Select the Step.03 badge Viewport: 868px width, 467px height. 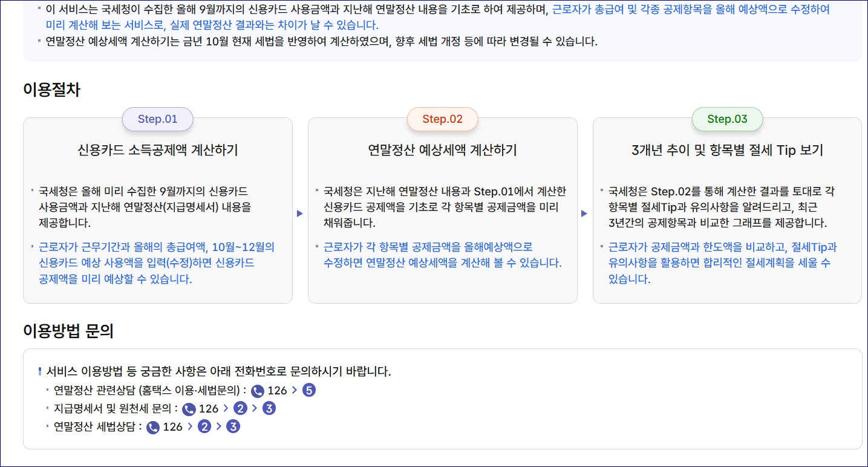pos(727,119)
